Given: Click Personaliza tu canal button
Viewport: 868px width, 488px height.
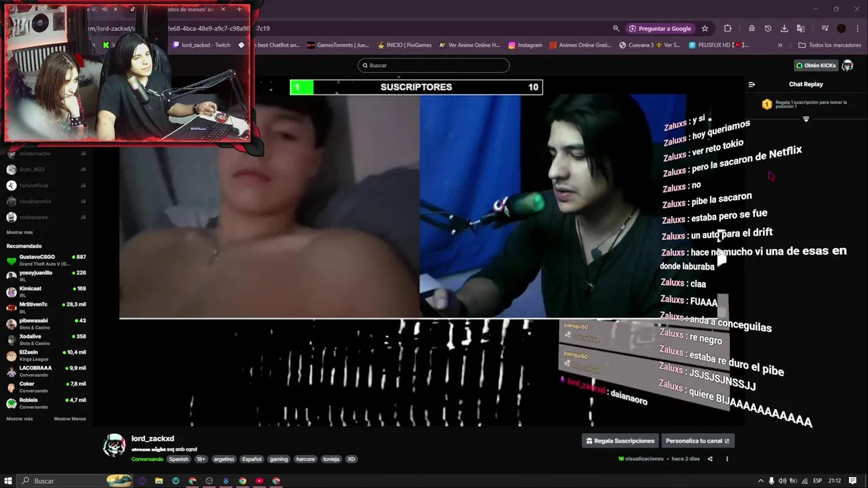Looking at the screenshot, I should pos(698,441).
